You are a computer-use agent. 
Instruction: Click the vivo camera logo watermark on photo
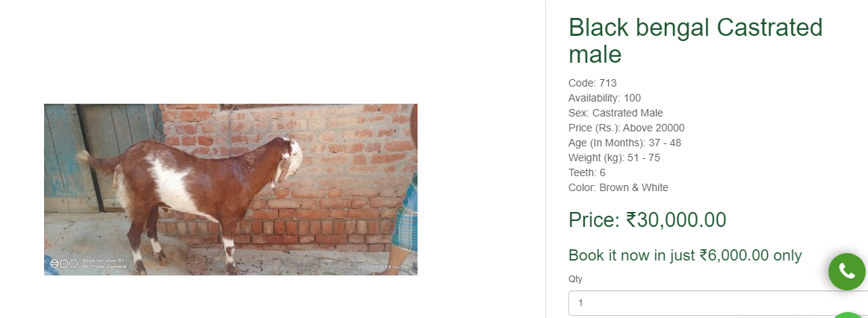pyautogui.click(x=63, y=264)
